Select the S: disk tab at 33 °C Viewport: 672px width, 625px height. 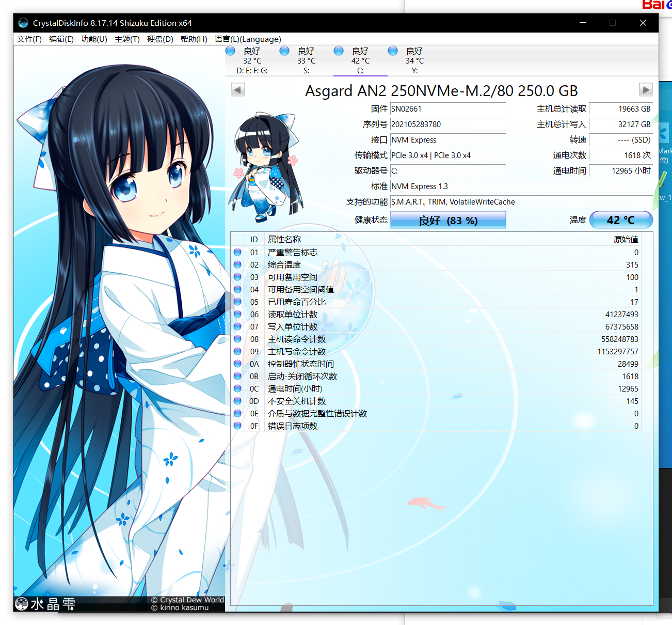tap(306, 61)
